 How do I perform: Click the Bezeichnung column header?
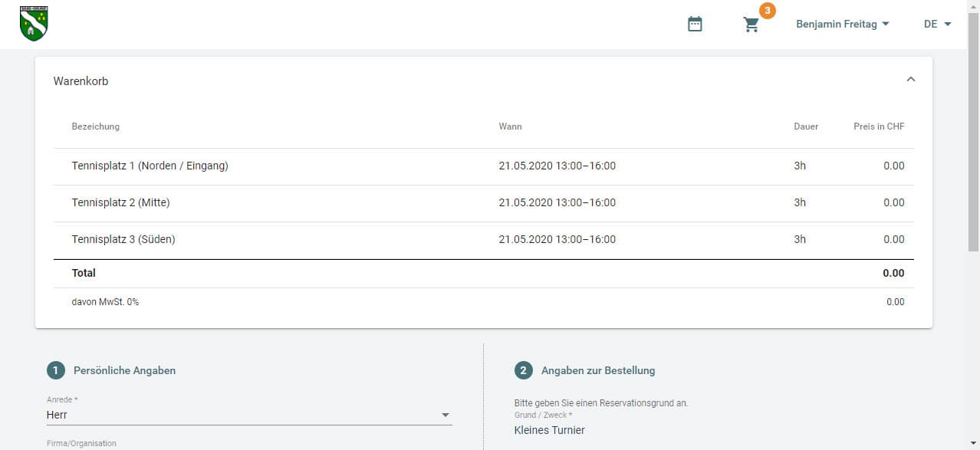tap(96, 126)
